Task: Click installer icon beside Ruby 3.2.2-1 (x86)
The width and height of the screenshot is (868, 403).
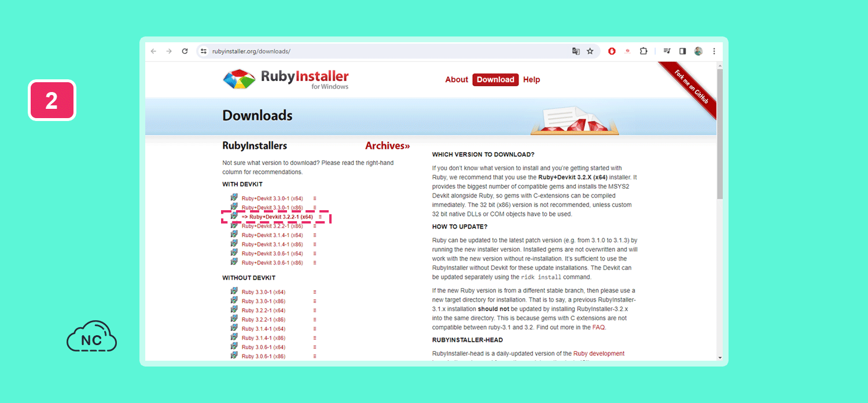Action: click(234, 318)
